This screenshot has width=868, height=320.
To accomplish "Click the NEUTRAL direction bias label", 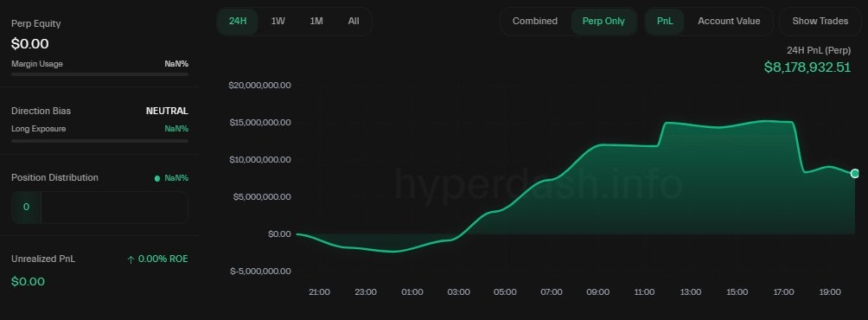I will pyautogui.click(x=167, y=111).
